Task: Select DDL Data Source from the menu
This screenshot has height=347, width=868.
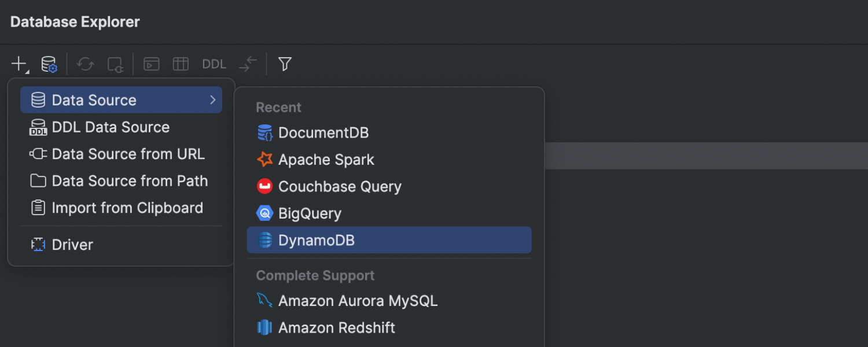Action: pyautogui.click(x=110, y=127)
